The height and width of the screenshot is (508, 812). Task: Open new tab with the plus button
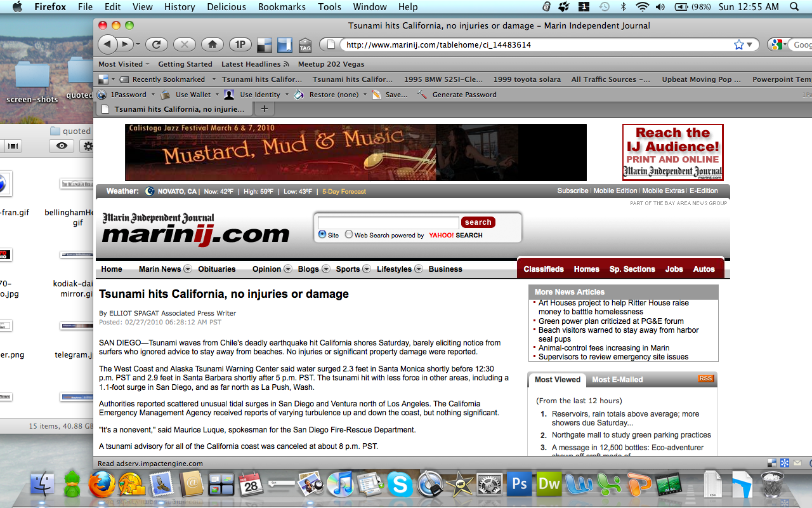click(265, 109)
